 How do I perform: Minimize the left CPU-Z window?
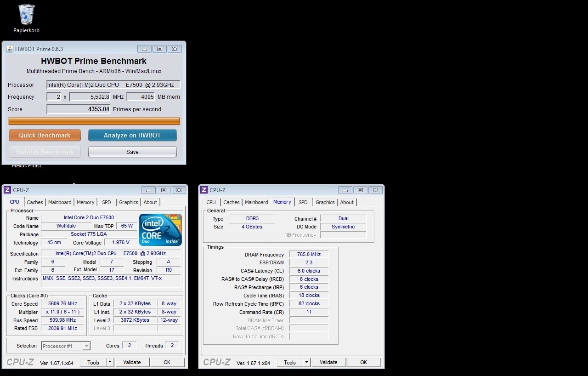point(148,190)
